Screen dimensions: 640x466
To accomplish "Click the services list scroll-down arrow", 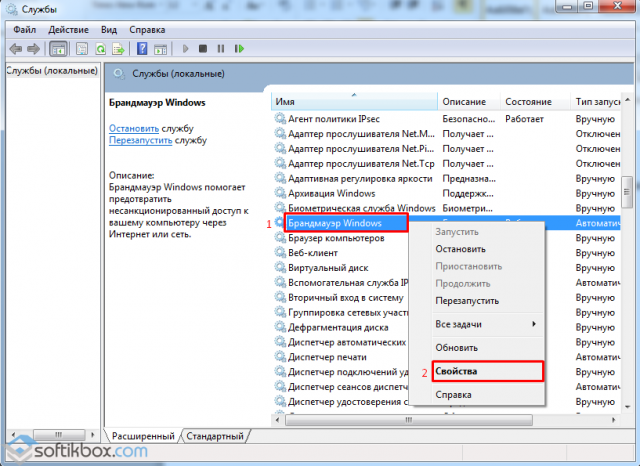I will [627, 406].
